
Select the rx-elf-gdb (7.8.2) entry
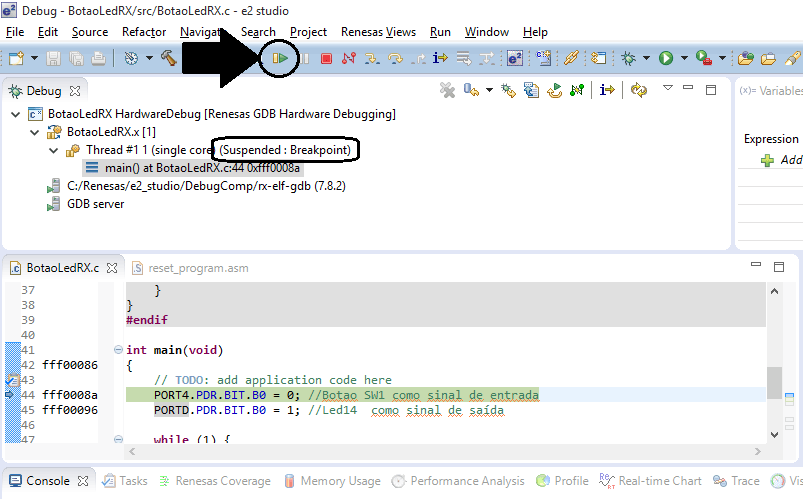pyautogui.click(x=206, y=186)
